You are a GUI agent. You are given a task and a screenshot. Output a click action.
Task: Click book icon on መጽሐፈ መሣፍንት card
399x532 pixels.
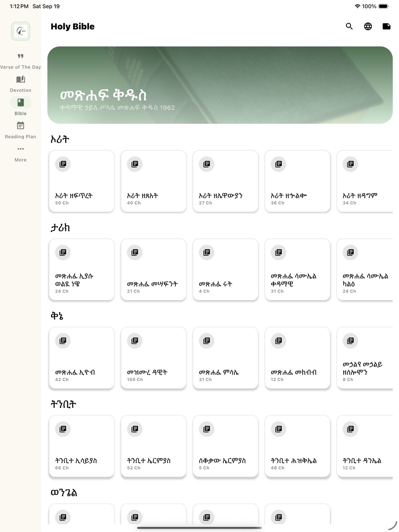[135, 252]
